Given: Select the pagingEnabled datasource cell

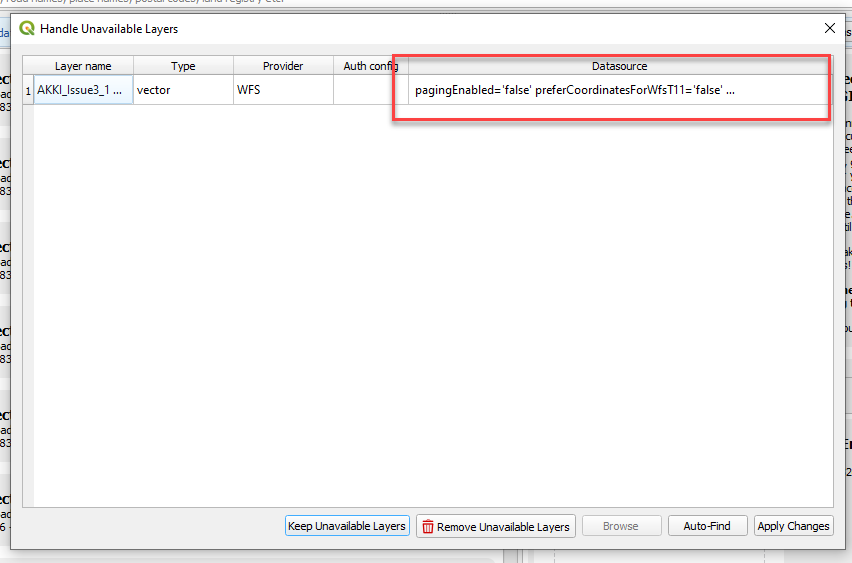Looking at the screenshot, I should 619,90.
